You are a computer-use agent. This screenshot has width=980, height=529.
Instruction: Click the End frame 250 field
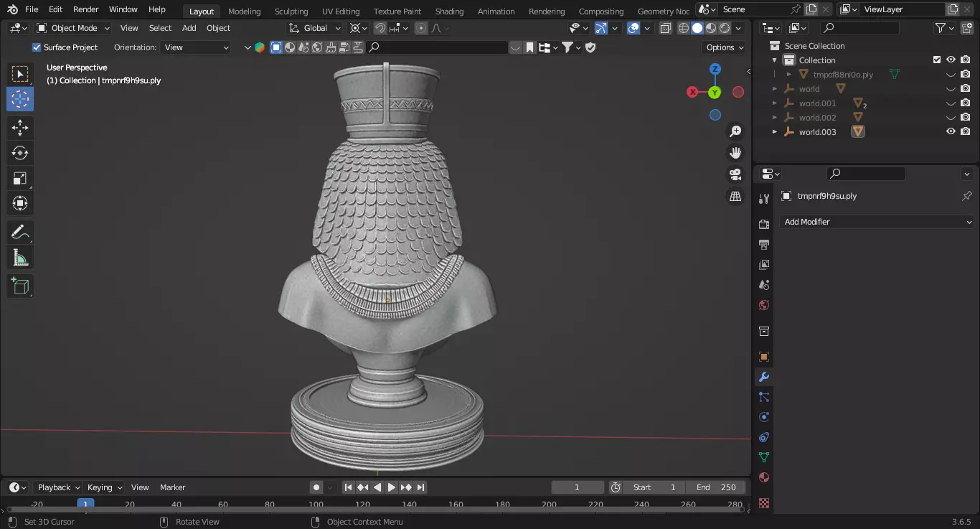point(716,487)
